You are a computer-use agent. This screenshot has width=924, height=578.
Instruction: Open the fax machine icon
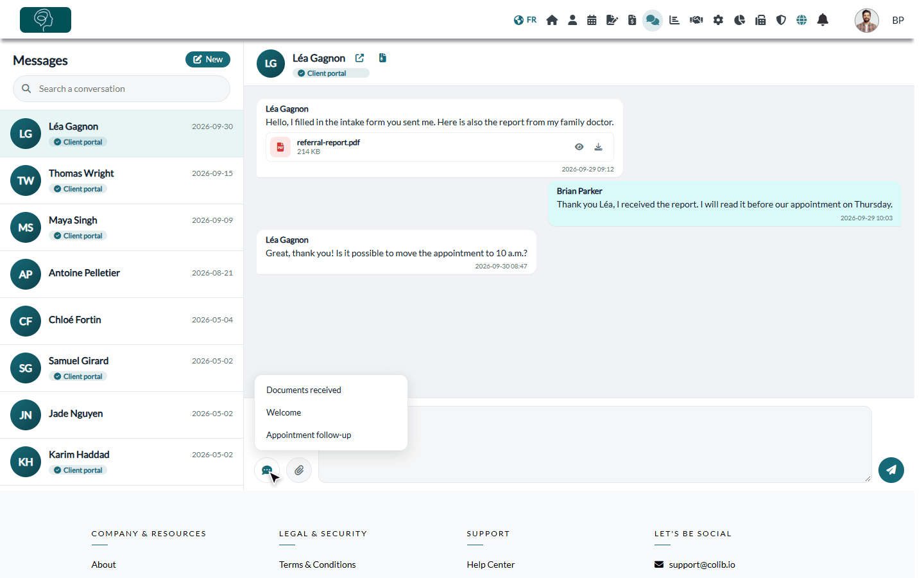760,20
